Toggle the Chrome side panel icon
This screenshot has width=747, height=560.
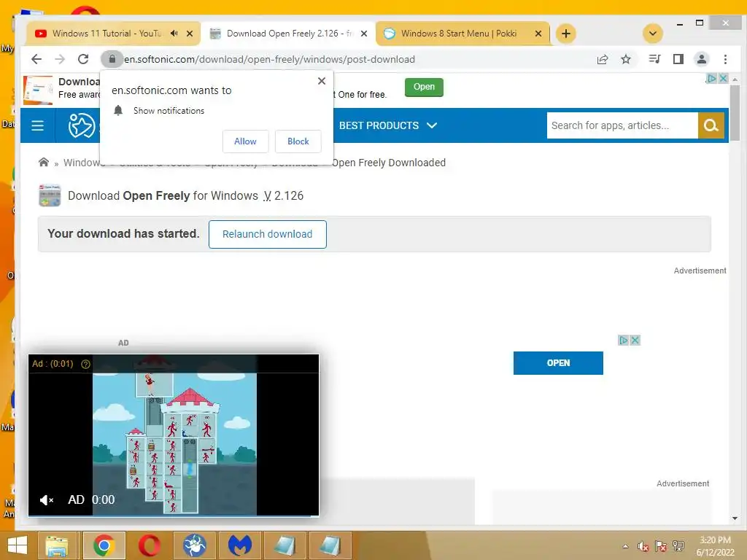pos(678,59)
